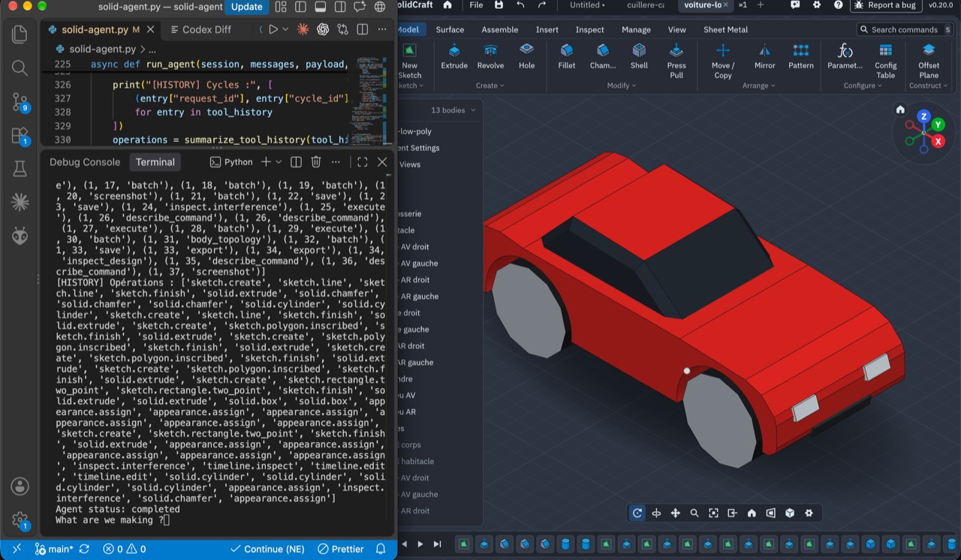This screenshot has width=961, height=560.
Task: Click Continue (NE) in status bar
Action: click(267, 549)
